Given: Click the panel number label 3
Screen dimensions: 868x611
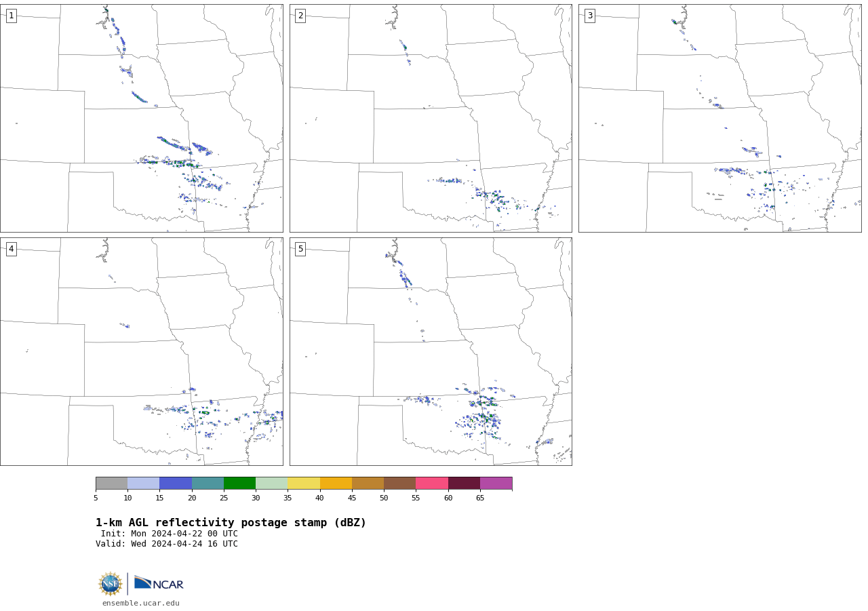Looking at the screenshot, I should [589, 16].
